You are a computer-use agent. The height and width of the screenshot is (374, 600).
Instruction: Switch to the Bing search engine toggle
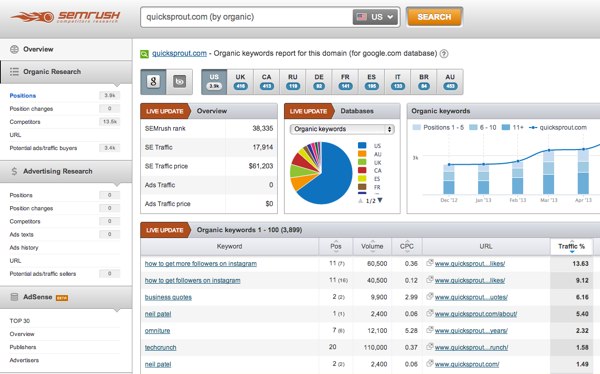point(179,82)
